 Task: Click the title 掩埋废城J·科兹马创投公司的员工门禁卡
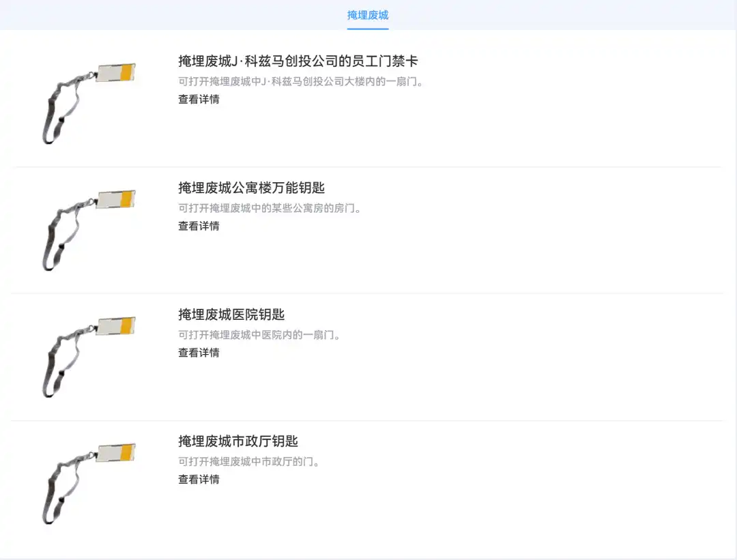click(x=298, y=61)
